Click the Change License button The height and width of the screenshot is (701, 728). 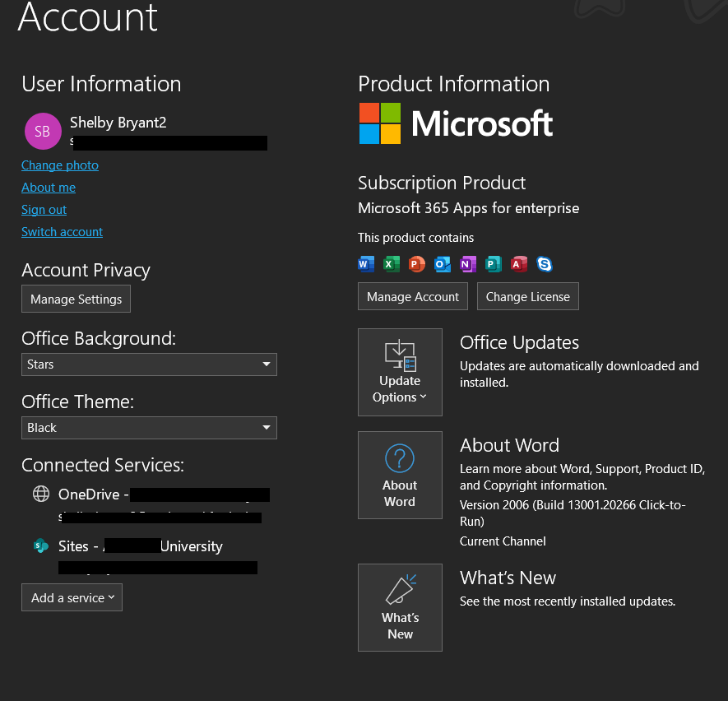tap(528, 296)
